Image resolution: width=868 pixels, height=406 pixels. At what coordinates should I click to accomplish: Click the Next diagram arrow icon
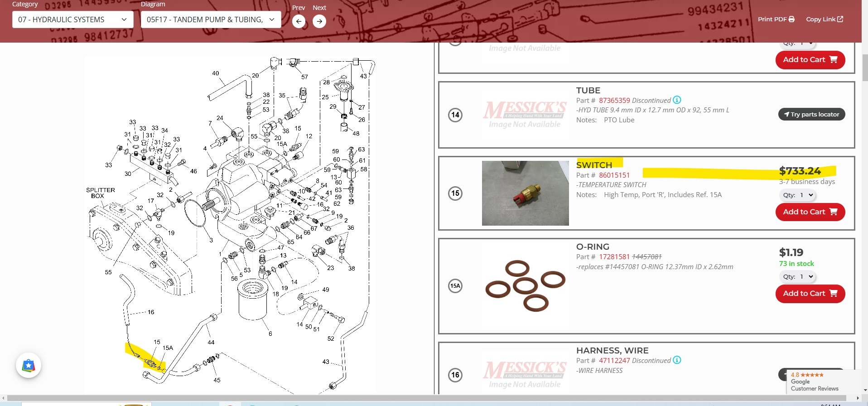pyautogui.click(x=319, y=21)
